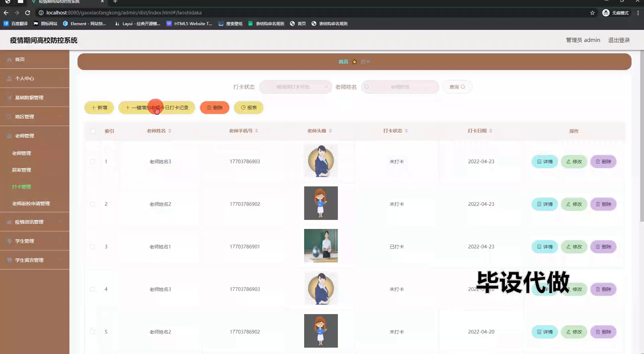Viewport: 644px width, 354px height.
Task: Click the 报表 button
Action: [x=249, y=108]
